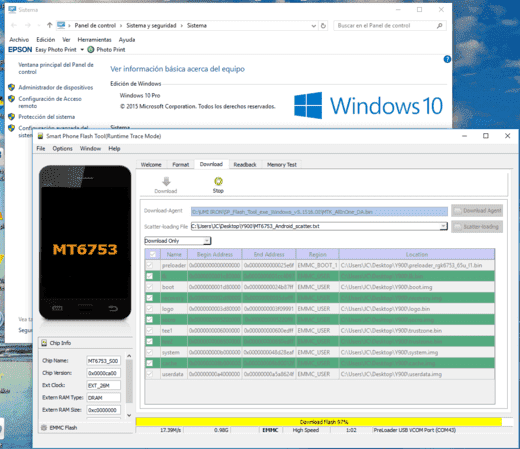
Task: Open the Options menu
Action: pos(62,149)
